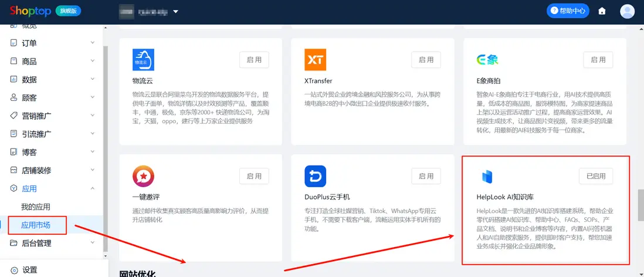Screen dimensions: 644x277
Task: Click the 引流推广 sidebar icon
Action: (x=13, y=134)
